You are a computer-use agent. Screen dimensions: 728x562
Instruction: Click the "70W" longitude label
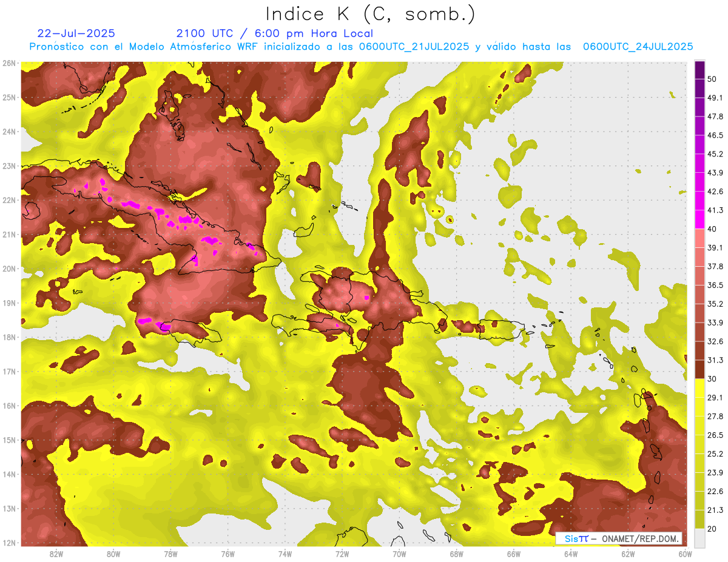pyautogui.click(x=399, y=554)
